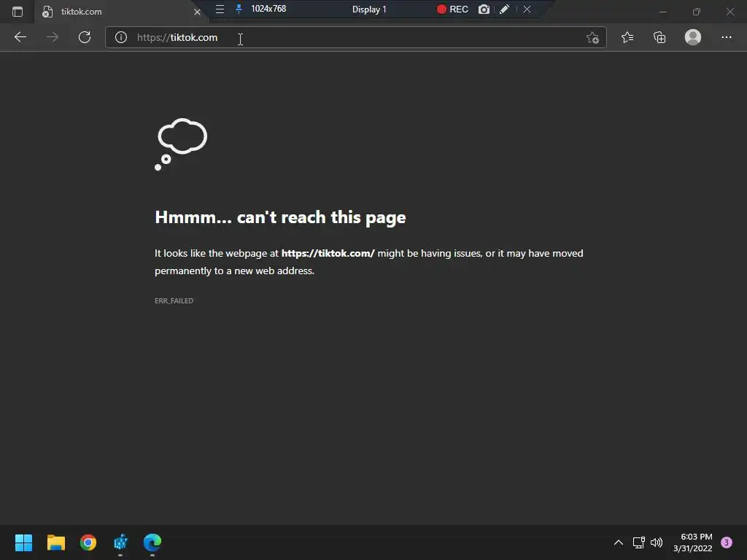This screenshot has width=747, height=560.
Task: Activate the pencil annotation tool
Action: pyautogui.click(x=505, y=9)
